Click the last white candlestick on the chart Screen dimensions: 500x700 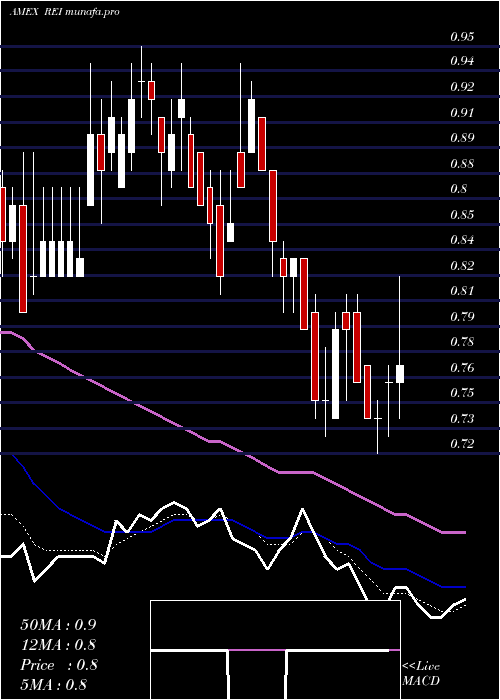click(x=400, y=374)
